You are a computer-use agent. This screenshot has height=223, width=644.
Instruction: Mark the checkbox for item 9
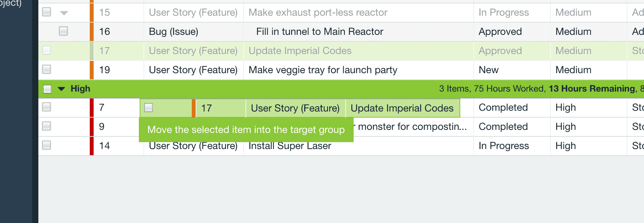pyautogui.click(x=46, y=126)
